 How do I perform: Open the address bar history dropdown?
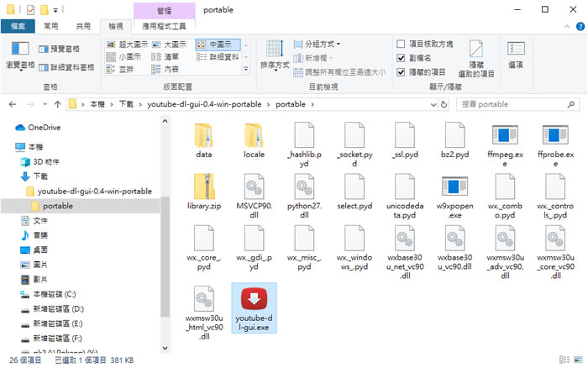[x=433, y=105]
